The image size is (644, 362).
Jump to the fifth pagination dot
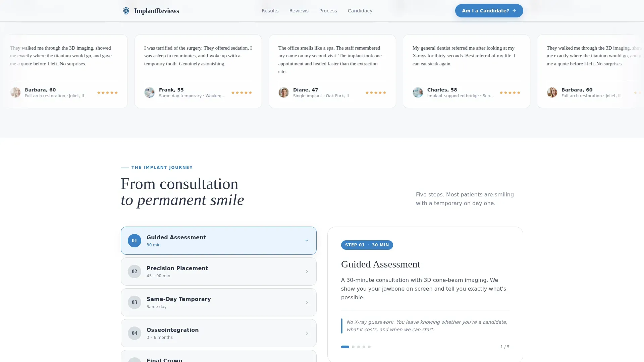coord(369,347)
